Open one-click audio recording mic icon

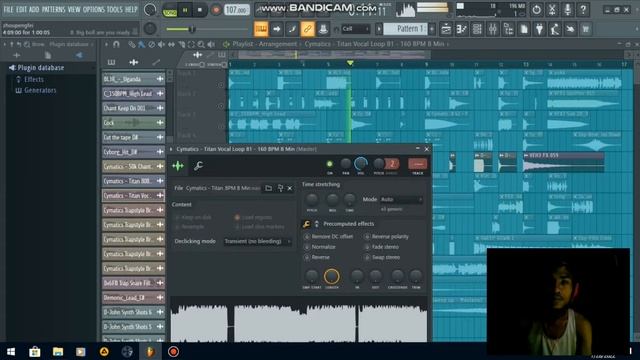pos(567,9)
